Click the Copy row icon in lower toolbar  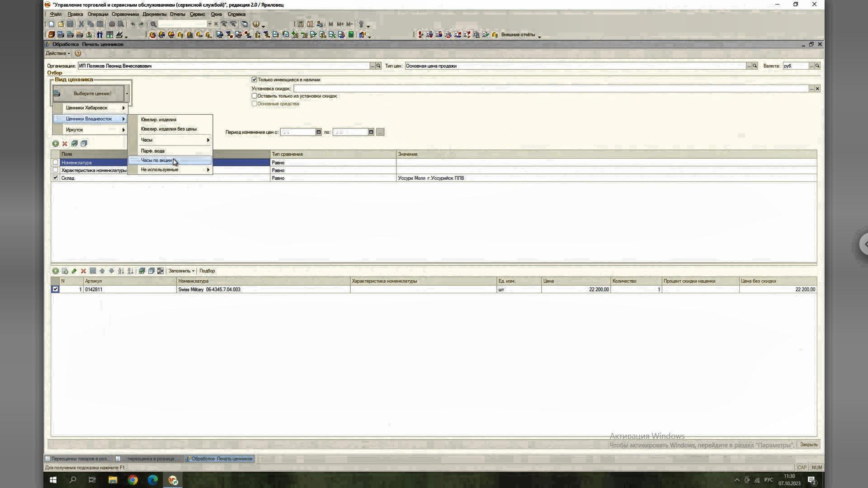point(65,271)
